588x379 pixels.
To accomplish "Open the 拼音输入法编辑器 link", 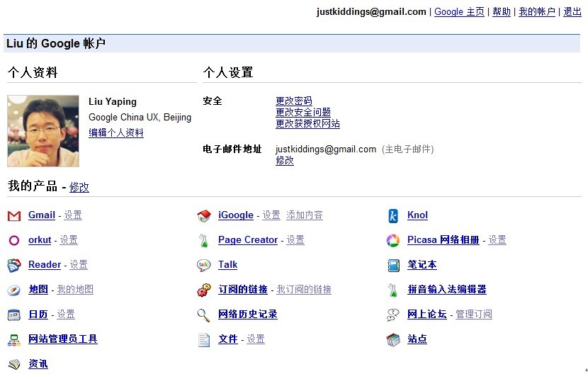I will pyautogui.click(x=447, y=289).
